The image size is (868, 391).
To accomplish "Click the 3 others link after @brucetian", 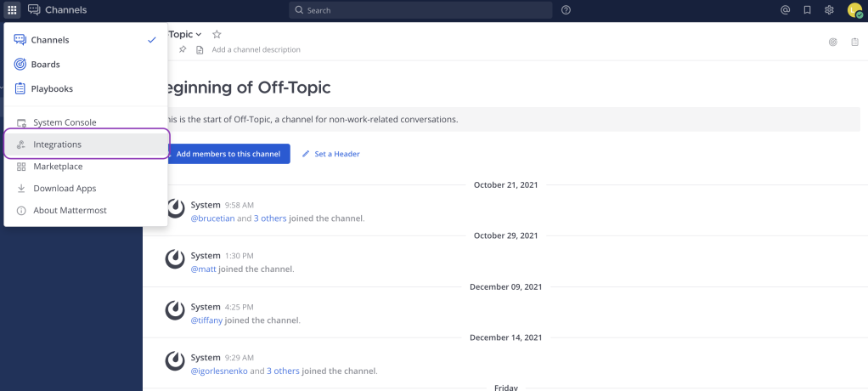I will (x=270, y=218).
